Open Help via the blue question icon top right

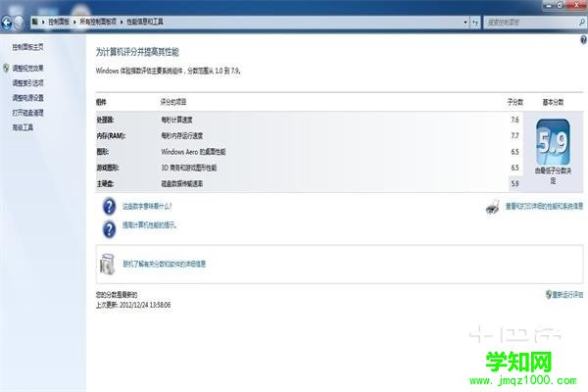pyautogui.click(x=583, y=40)
